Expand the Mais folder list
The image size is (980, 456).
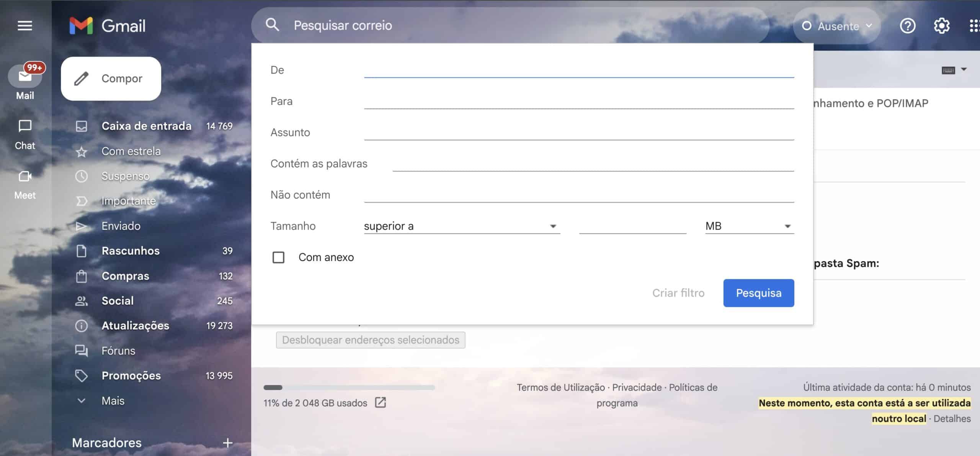click(113, 401)
